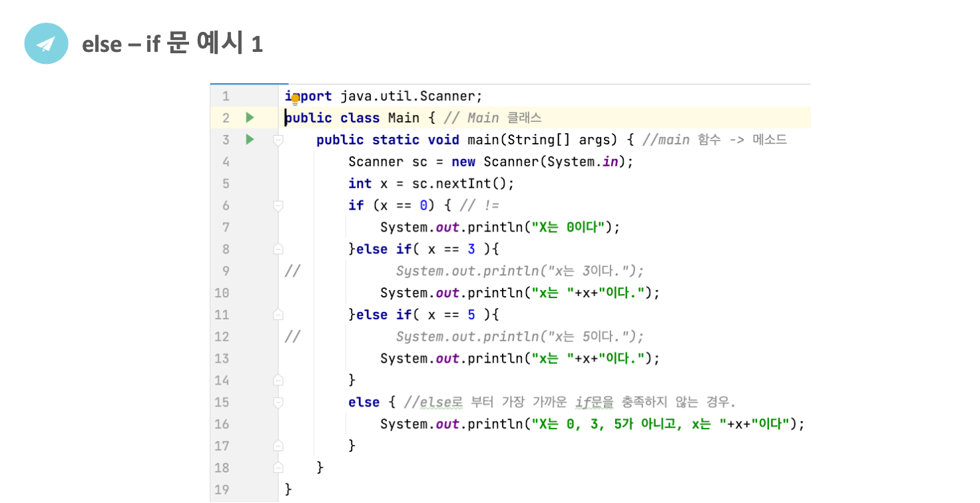
Task: Click the slide title 'else – if 문 예시 1'
Action: [172, 44]
